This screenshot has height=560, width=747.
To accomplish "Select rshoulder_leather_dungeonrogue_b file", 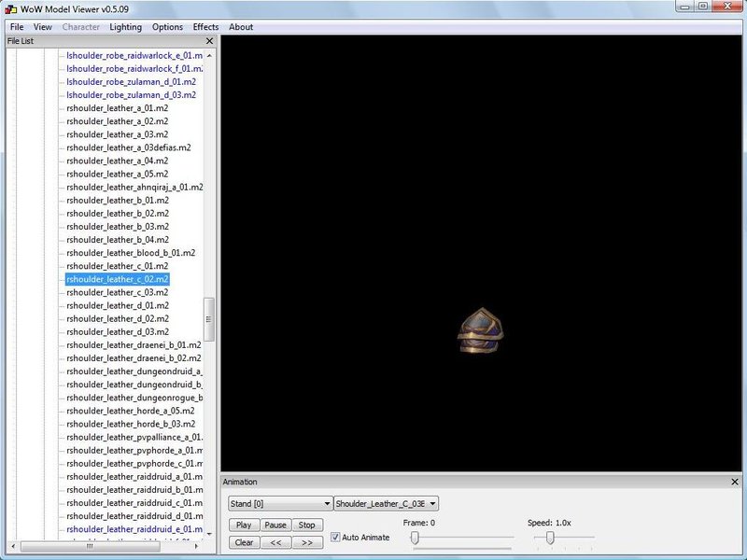I will 134,398.
